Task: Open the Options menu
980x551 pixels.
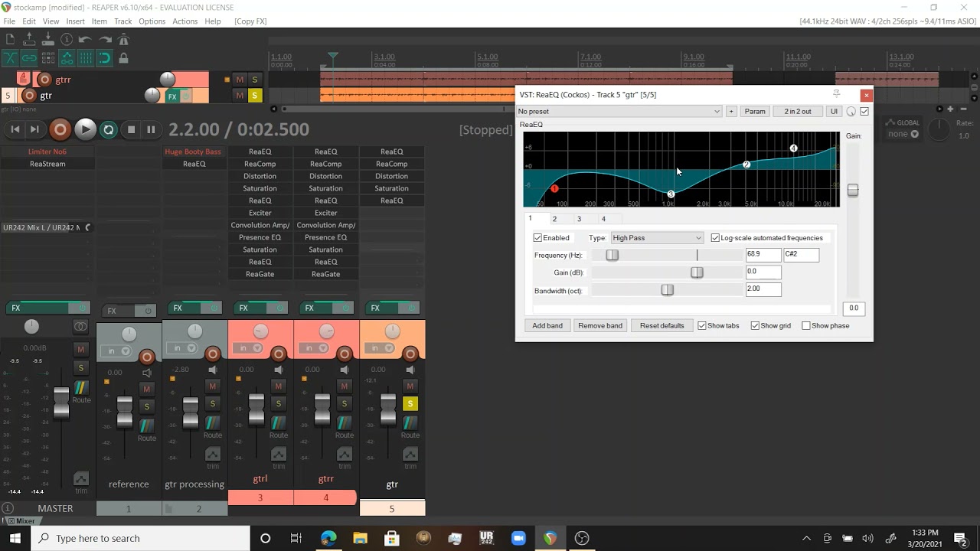Action: tap(152, 21)
